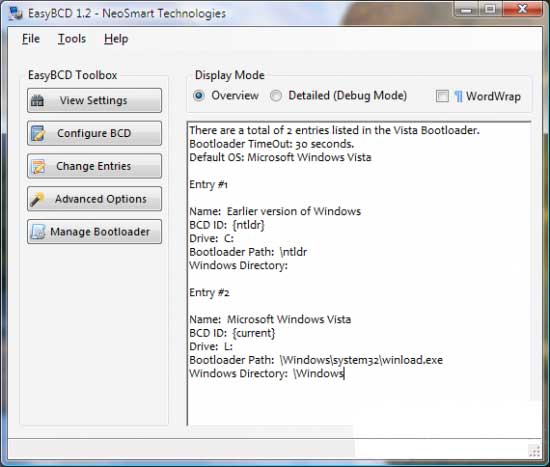Open the File menu

click(31, 39)
